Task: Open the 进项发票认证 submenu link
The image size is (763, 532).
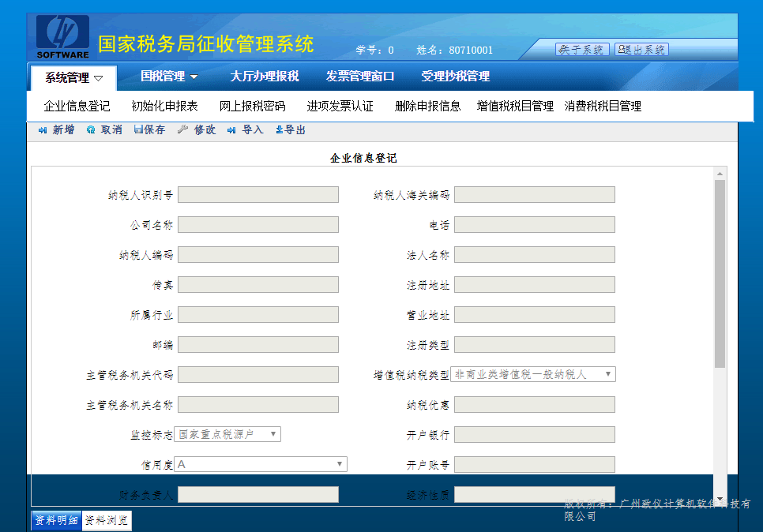Action: (x=340, y=106)
